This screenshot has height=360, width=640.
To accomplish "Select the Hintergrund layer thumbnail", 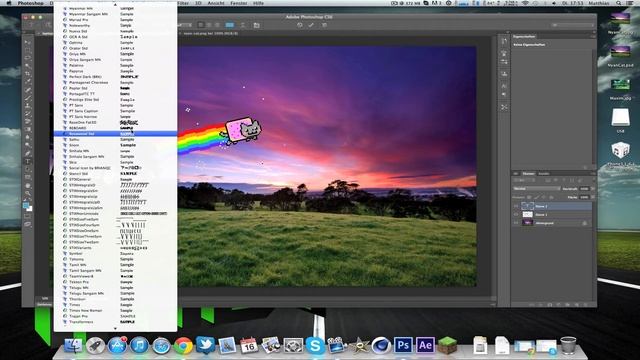I will tap(527, 223).
